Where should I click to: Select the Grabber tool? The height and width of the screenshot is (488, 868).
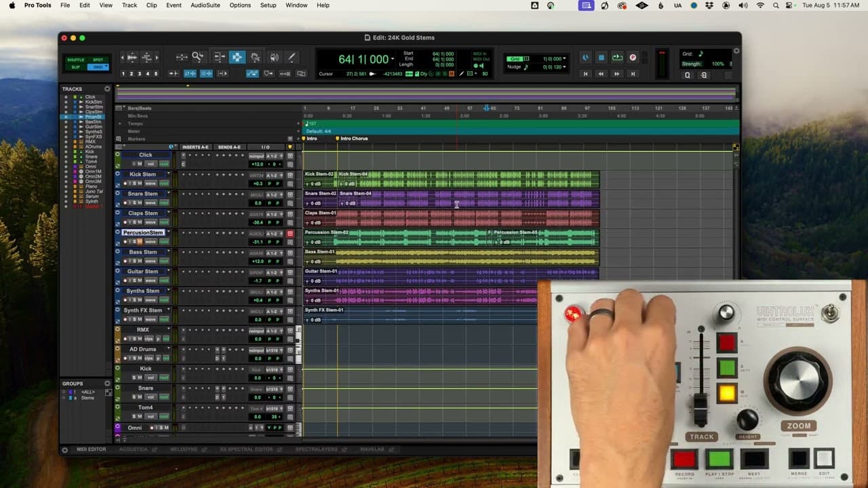[256, 57]
